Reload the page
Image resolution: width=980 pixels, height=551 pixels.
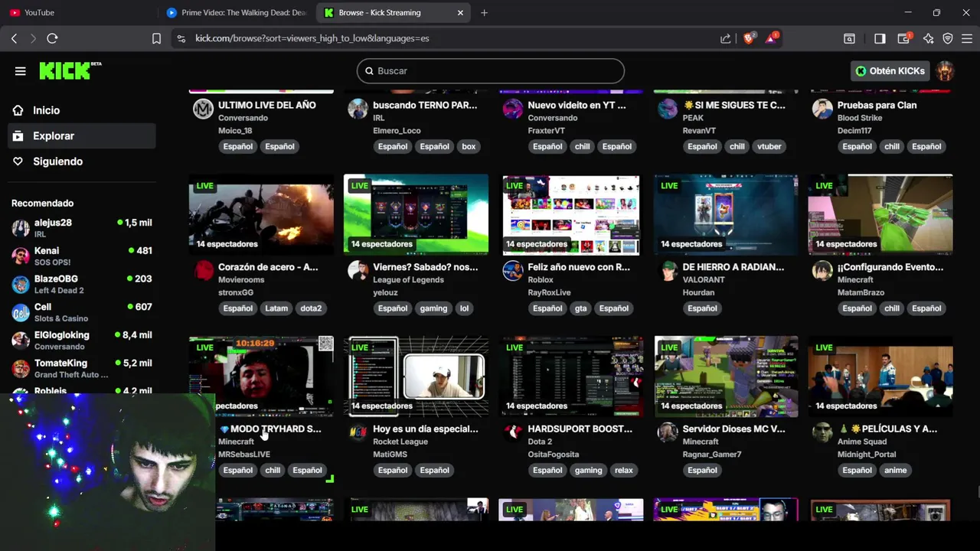[x=52, y=38]
